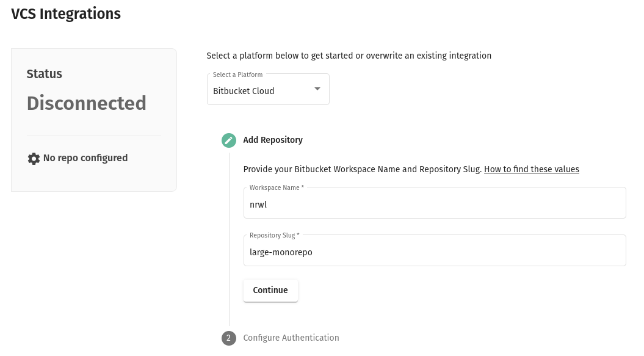Click the circled "2" beside Configure Authentication

tap(228, 338)
